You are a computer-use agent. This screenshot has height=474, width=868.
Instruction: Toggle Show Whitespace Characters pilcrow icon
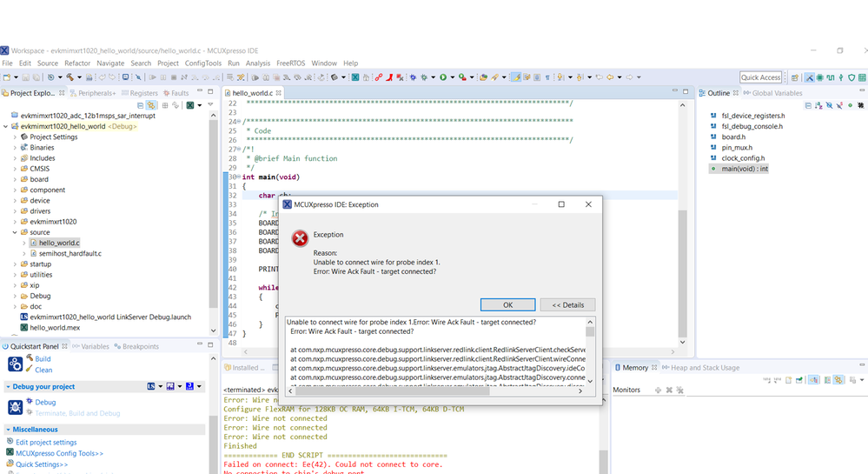[x=547, y=77]
